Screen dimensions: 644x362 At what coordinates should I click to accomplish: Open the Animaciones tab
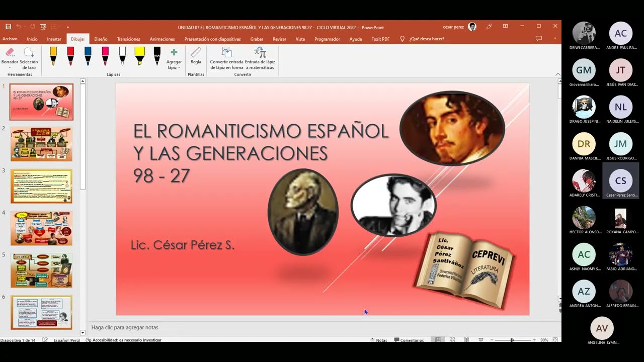pyautogui.click(x=163, y=39)
